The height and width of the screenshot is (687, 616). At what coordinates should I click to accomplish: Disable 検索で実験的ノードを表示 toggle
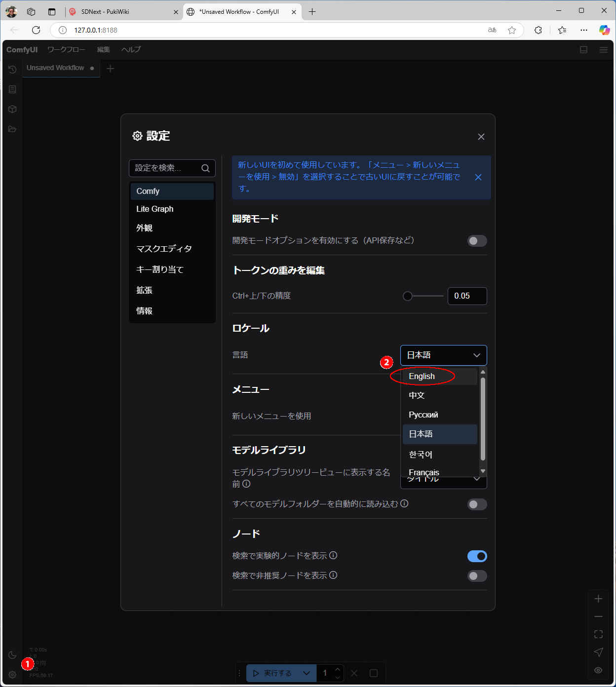(x=476, y=556)
